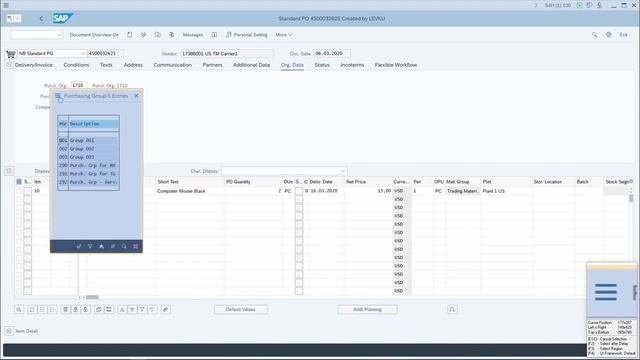Click the Messages button

pyautogui.click(x=193, y=35)
